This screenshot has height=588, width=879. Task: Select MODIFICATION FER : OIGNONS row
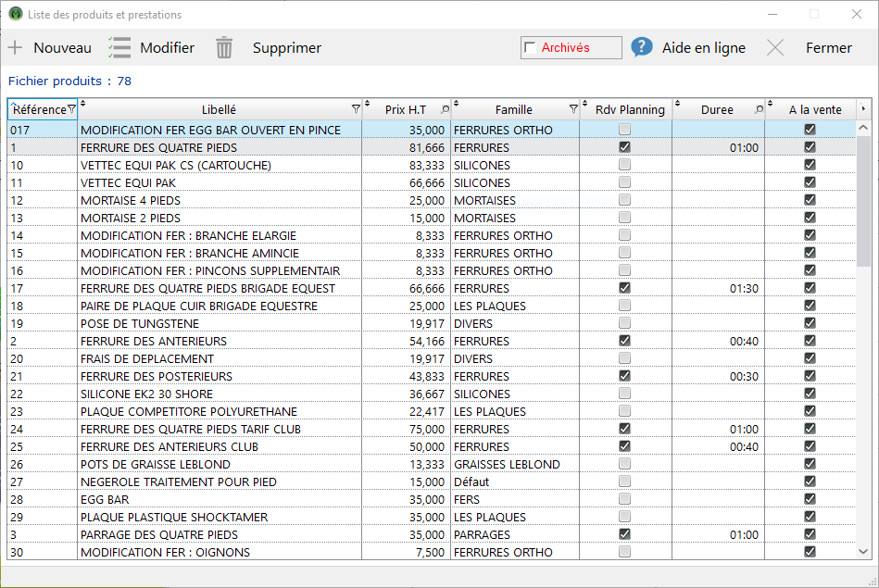tap(432, 552)
